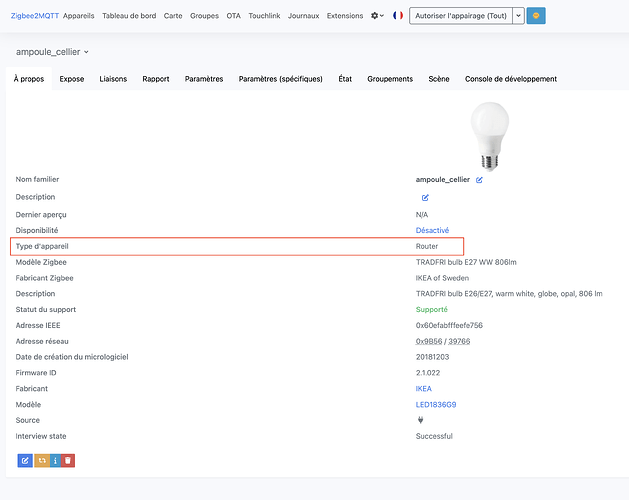Open the Console de développement tab
The height and width of the screenshot is (500, 629).
click(x=510, y=79)
